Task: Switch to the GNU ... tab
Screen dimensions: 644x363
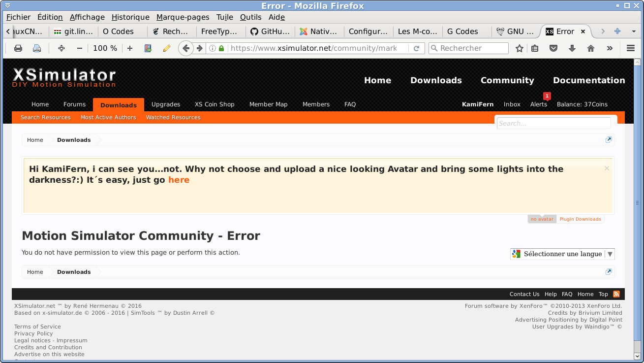Action: [516, 31]
